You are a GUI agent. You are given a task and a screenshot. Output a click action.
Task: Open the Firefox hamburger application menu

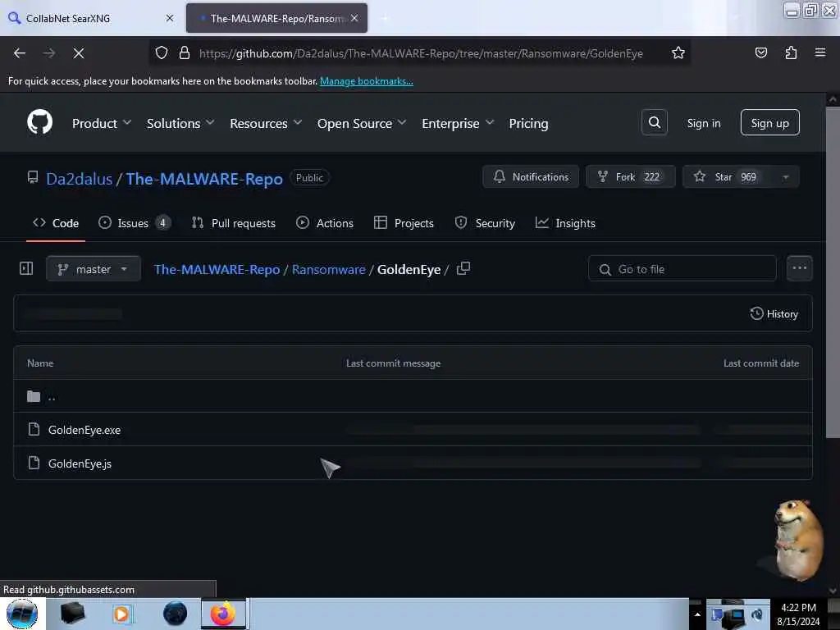pos(819,52)
